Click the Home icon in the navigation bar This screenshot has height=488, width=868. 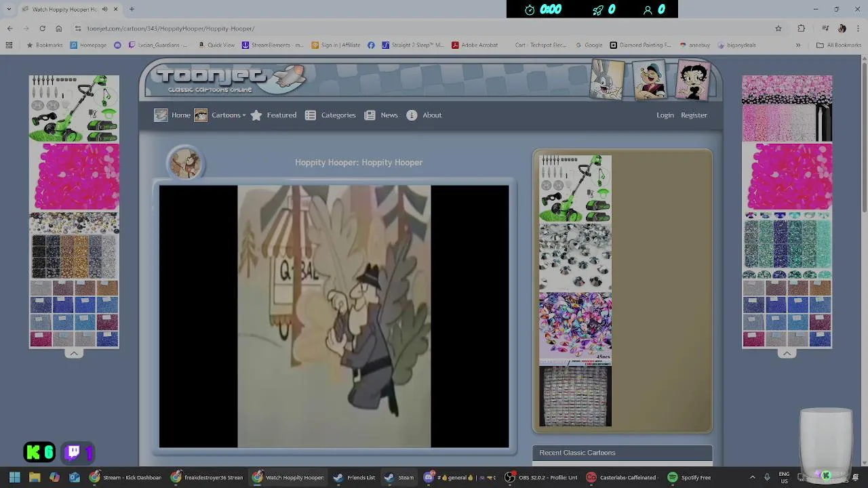pos(161,115)
